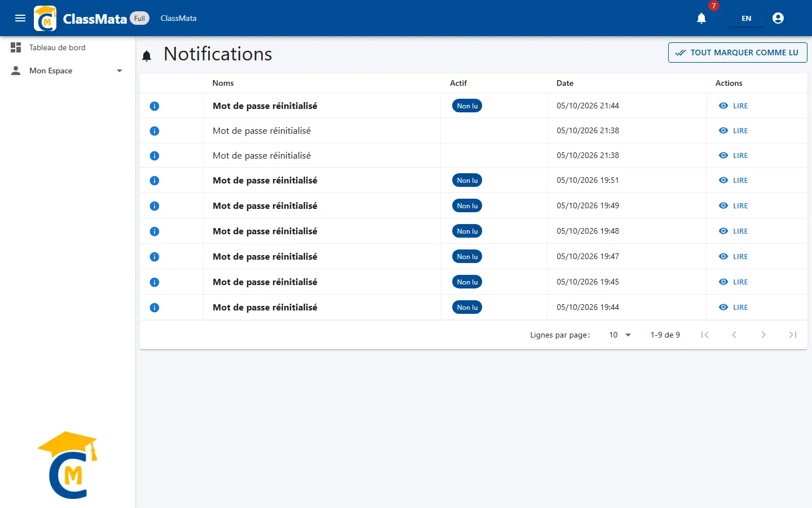
Task: Go to the previous page of notifications
Action: pos(734,335)
